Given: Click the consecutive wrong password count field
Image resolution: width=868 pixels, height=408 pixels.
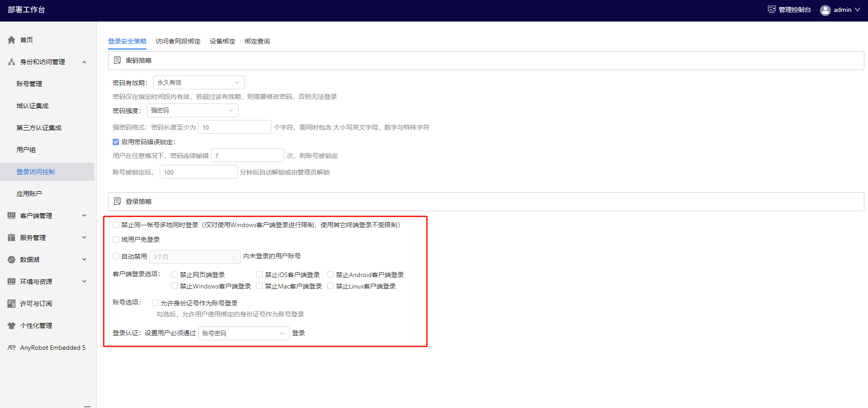Looking at the screenshot, I should pyautogui.click(x=248, y=156).
